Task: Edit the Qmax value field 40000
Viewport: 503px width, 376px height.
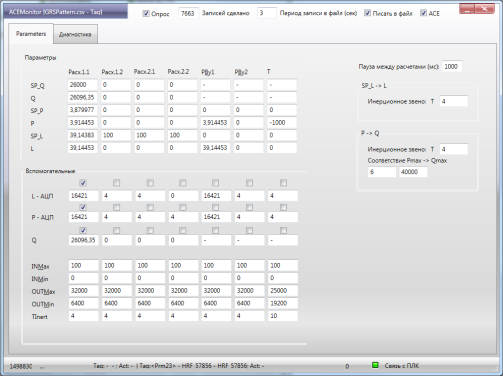Action: coord(413,172)
